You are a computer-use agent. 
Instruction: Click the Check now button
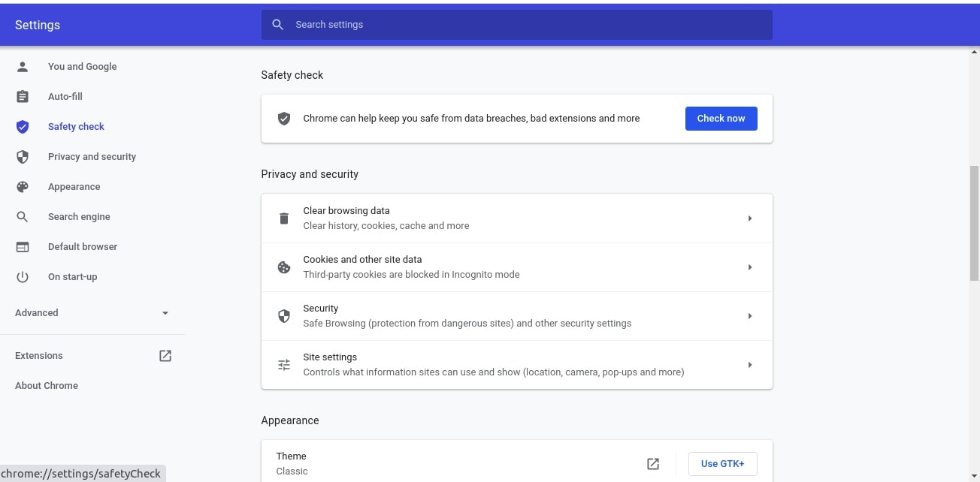click(721, 119)
